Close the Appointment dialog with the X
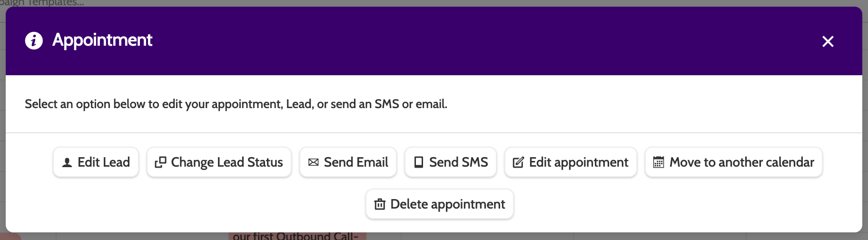This screenshot has height=240, width=868. pos(828,41)
